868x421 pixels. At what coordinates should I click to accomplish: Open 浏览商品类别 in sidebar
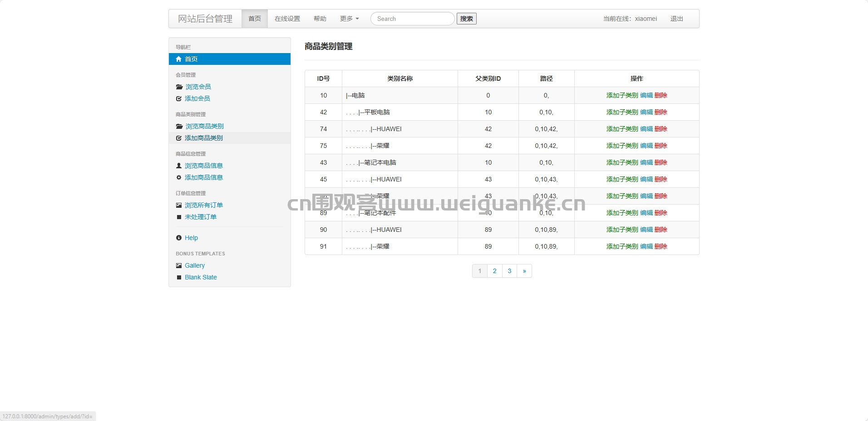coord(205,126)
